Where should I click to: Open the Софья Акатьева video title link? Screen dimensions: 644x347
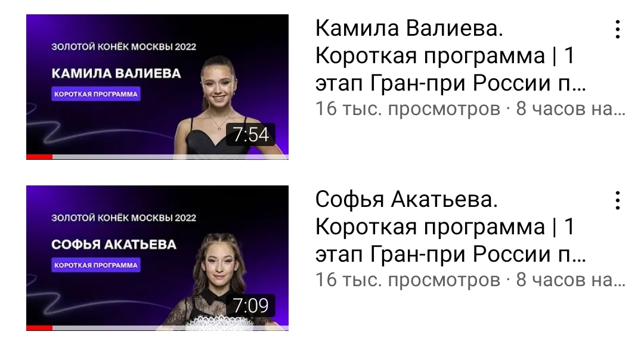click(x=451, y=227)
